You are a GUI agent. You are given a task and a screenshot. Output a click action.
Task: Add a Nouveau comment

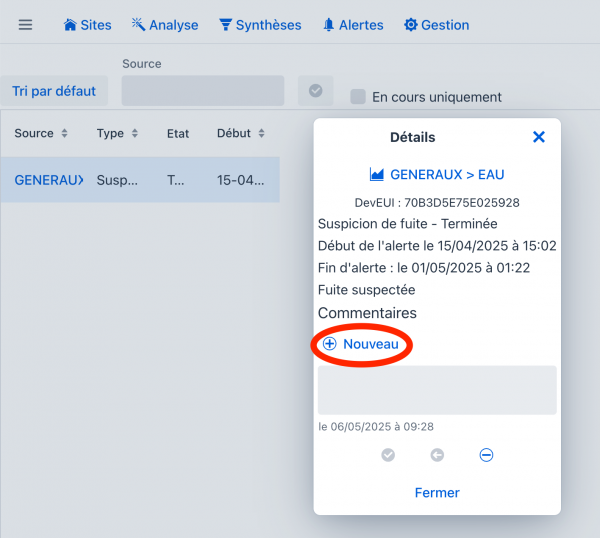click(361, 344)
